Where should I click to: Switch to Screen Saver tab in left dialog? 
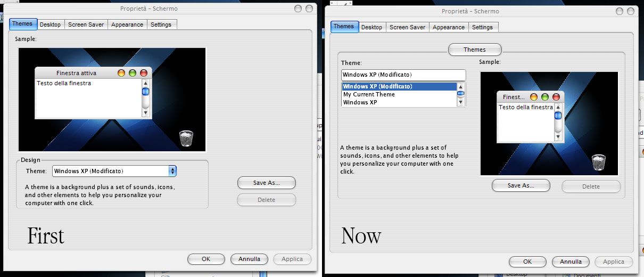(86, 25)
